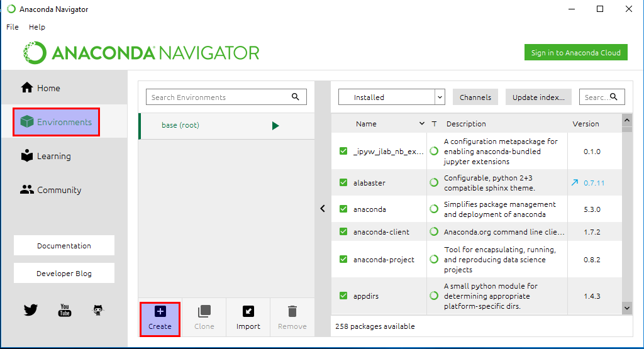Toggle the _ipyw_jlab_nb_ex package checkbox
Image resolution: width=644 pixels, height=349 pixels.
tap(343, 151)
